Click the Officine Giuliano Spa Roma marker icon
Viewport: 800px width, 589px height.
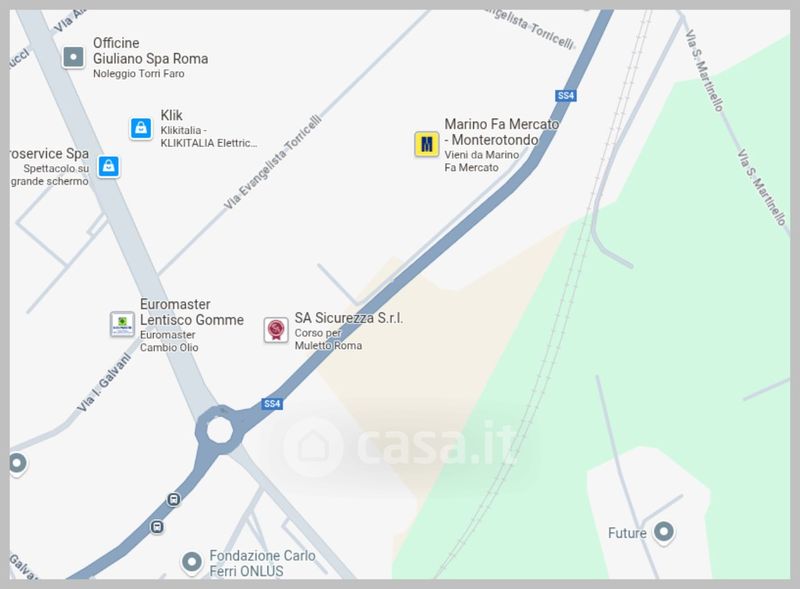click(x=73, y=57)
